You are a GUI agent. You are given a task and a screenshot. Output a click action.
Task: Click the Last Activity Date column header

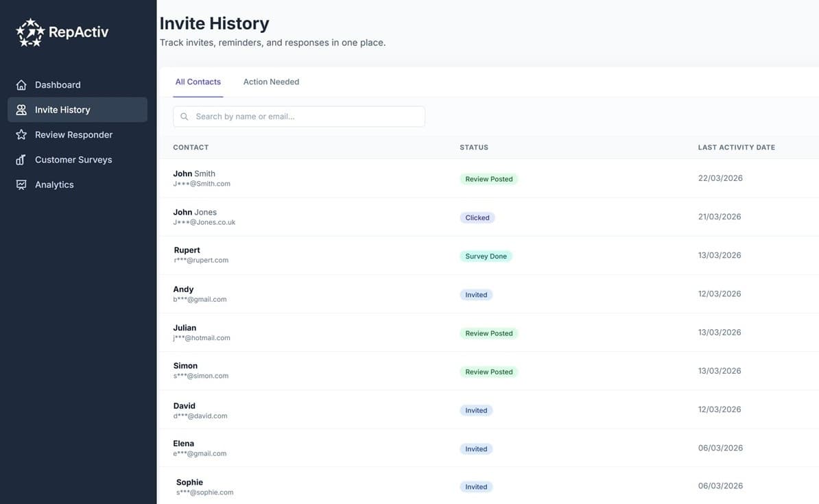point(737,146)
